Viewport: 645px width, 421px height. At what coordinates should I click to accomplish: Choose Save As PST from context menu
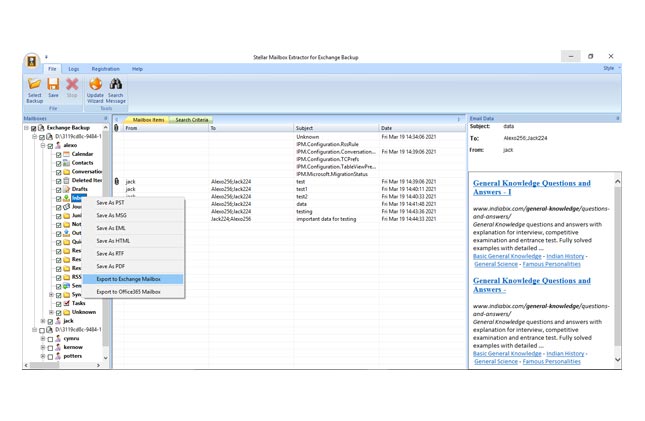[x=134, y=202]
